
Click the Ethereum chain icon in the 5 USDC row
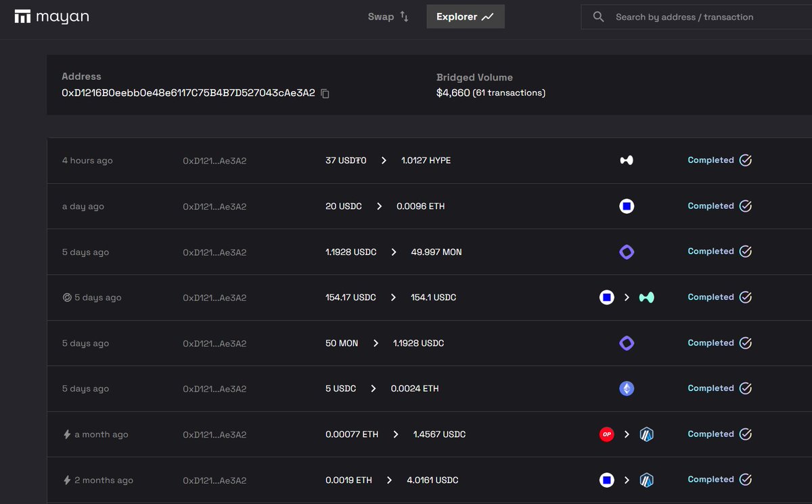[x=627, y=389]
